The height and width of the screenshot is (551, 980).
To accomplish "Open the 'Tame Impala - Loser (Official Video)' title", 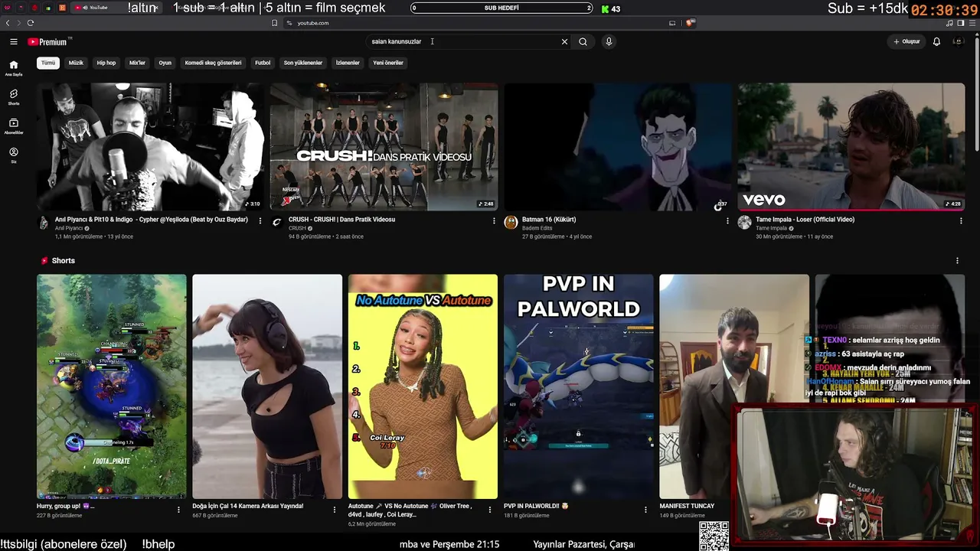I will click(x=805, y=220).
